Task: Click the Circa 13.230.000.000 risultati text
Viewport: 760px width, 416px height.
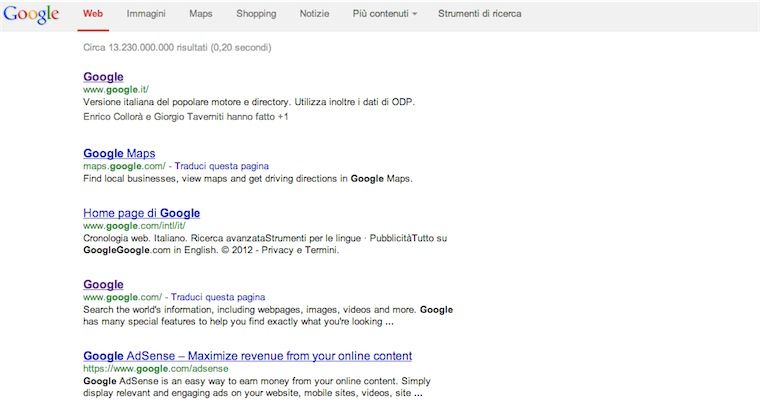Action: (177, 48)
